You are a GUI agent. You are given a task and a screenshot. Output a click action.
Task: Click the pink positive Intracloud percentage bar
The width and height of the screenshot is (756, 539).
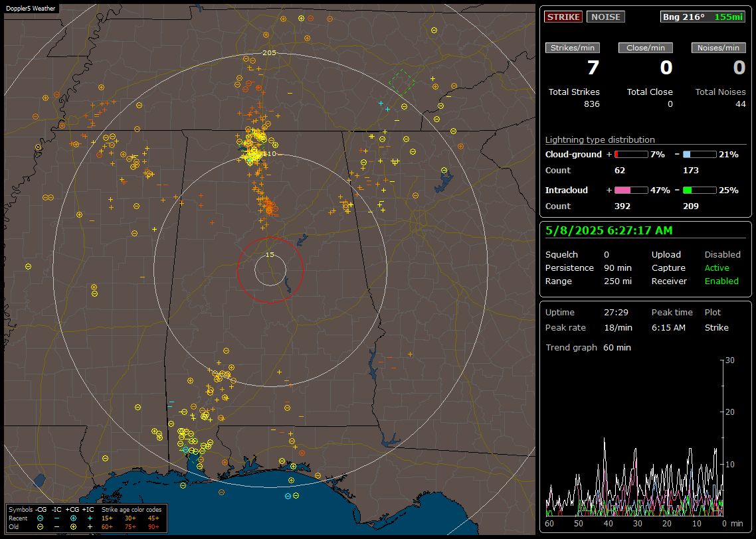coord(631,191)
